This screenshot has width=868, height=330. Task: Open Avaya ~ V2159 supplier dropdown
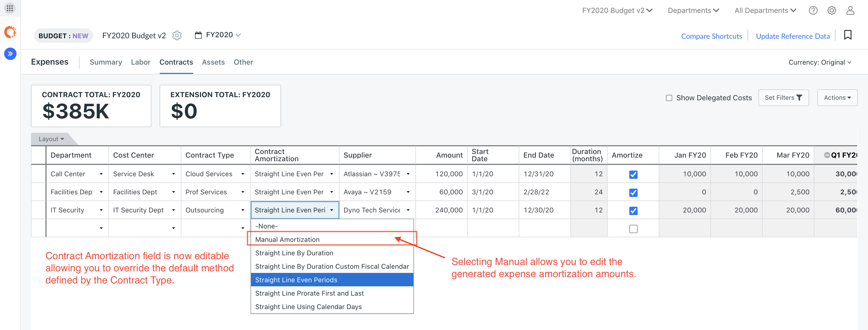pyautogui.click(x=408, y=192)
